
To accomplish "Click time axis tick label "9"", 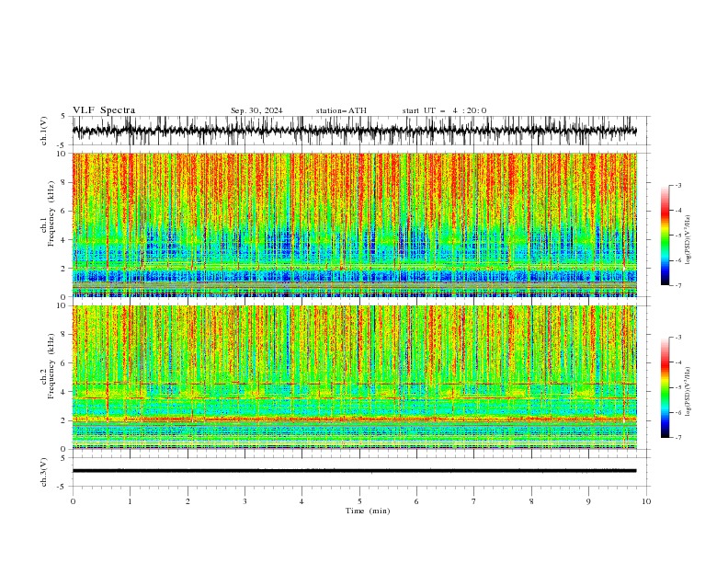I will [x=588, y=501].
